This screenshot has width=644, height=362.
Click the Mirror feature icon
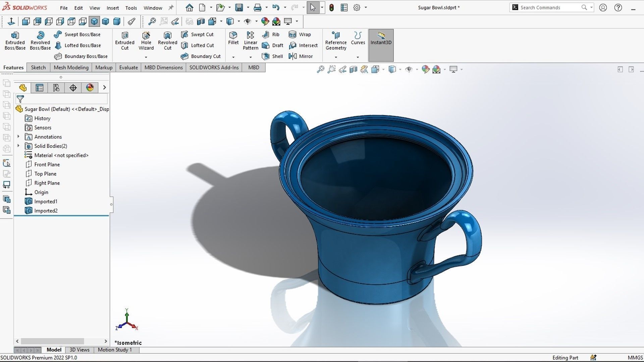(x=293, y=56)
